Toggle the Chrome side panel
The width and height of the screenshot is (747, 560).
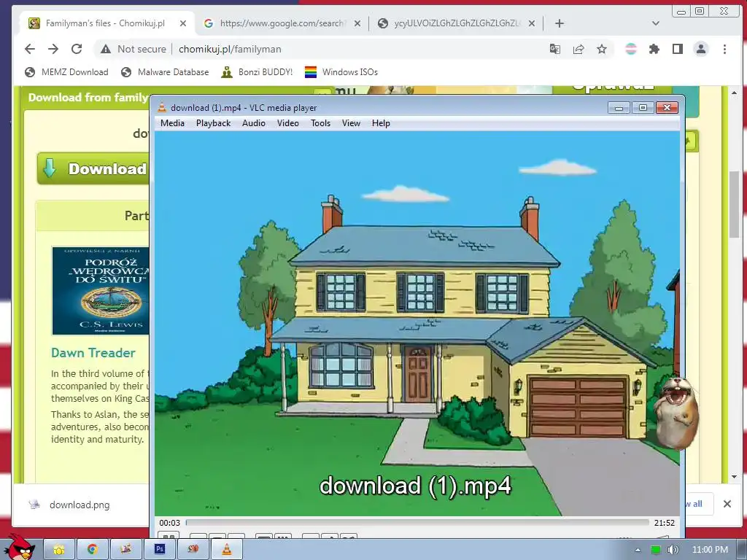(678, 49)
